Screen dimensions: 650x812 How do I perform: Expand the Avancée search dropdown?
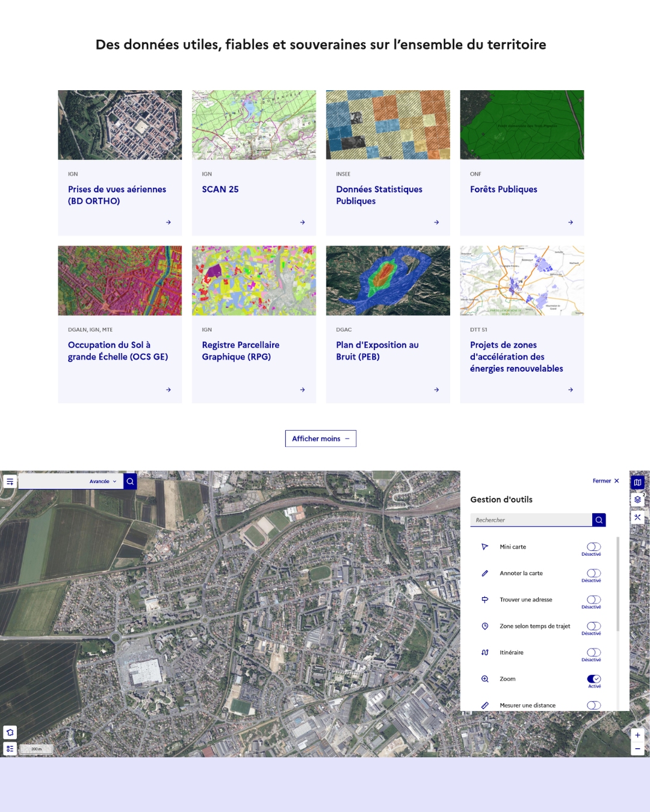tap(103, 481)
